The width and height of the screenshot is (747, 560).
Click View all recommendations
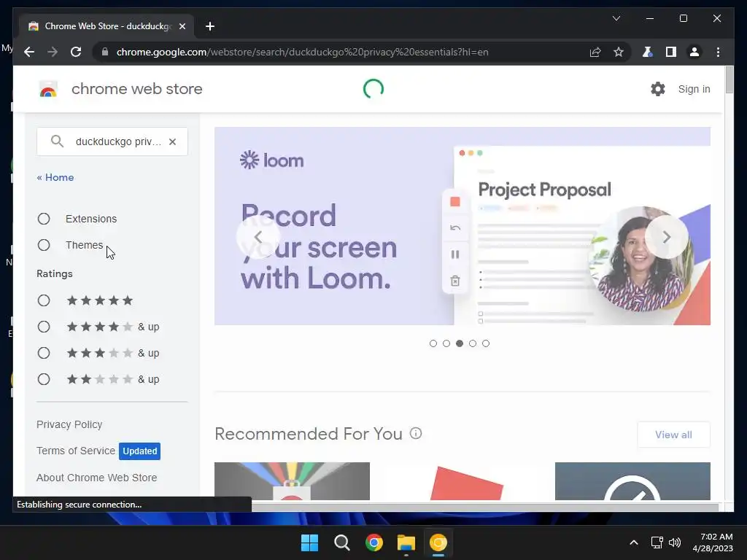pyautogui.click(x=673, y=435)
